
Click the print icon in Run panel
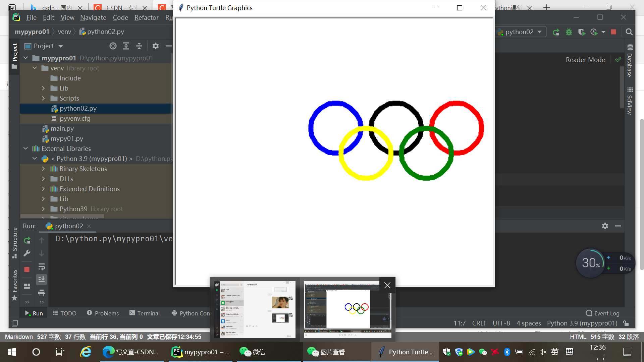pos(42,293)
